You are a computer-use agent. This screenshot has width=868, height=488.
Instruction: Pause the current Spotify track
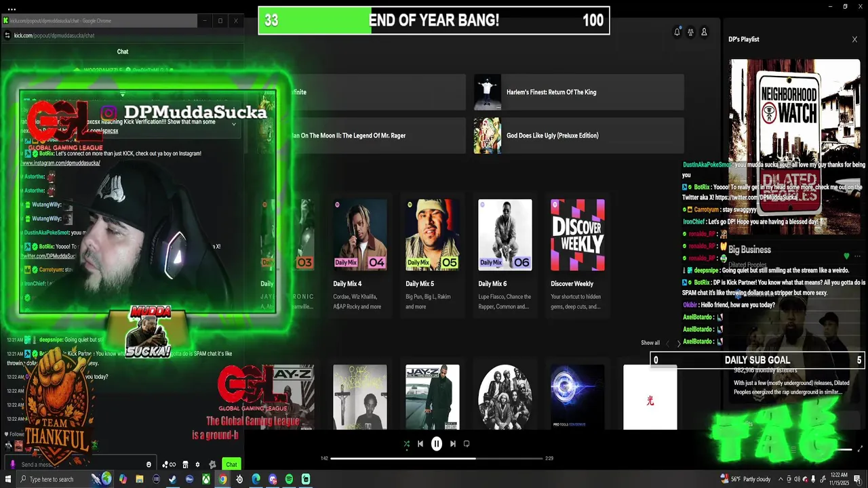point(437,444)
